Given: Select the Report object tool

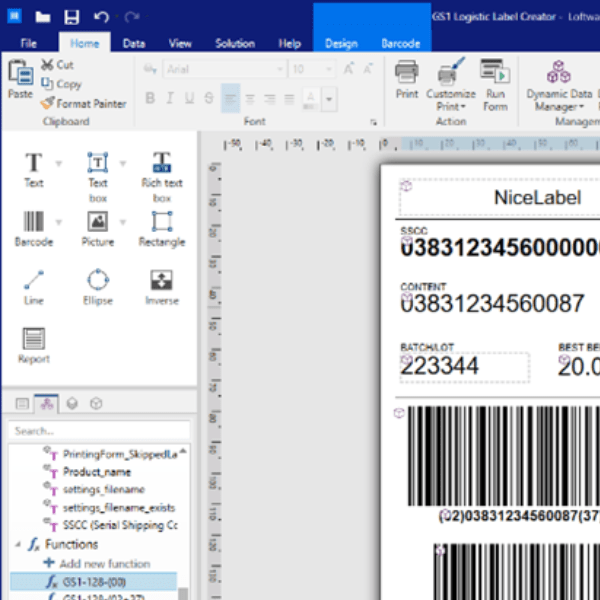Looking at the screenshot, I should coord(34,346).
